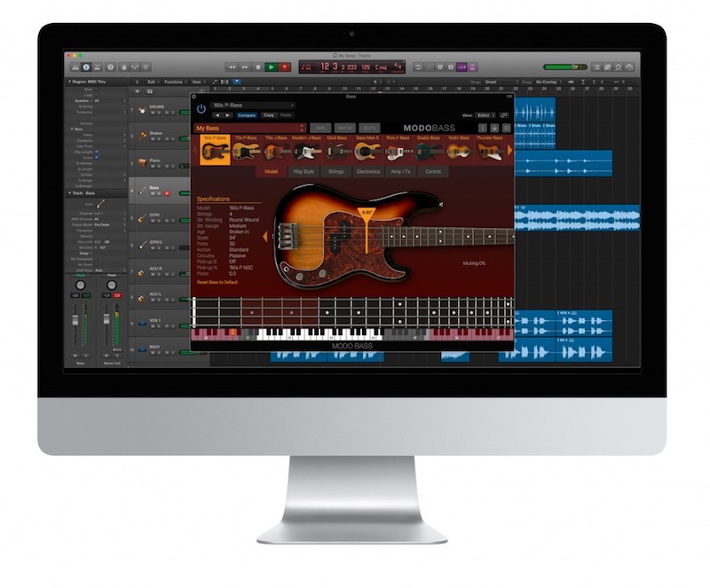
Task: Switch to the Play Style tab
Action: tap(304, 171)
